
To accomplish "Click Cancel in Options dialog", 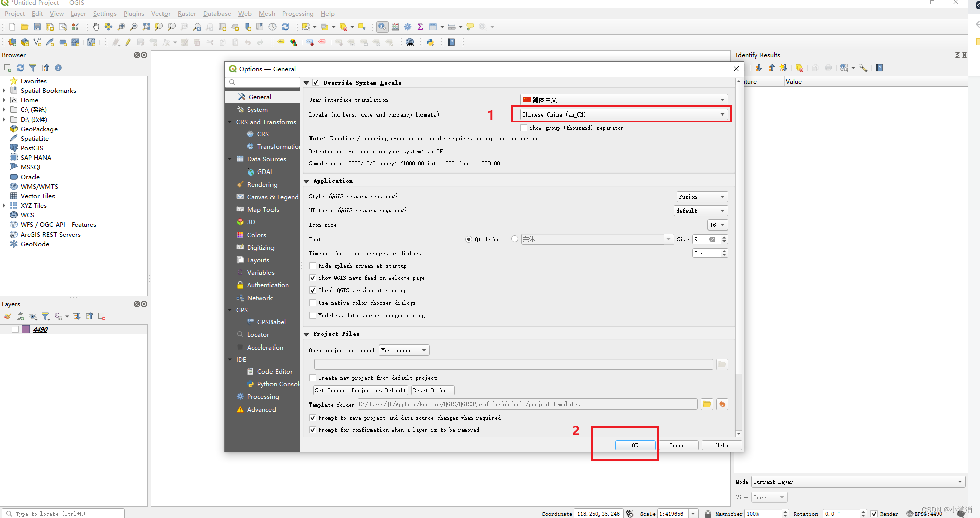I will (x=678, y=445).
